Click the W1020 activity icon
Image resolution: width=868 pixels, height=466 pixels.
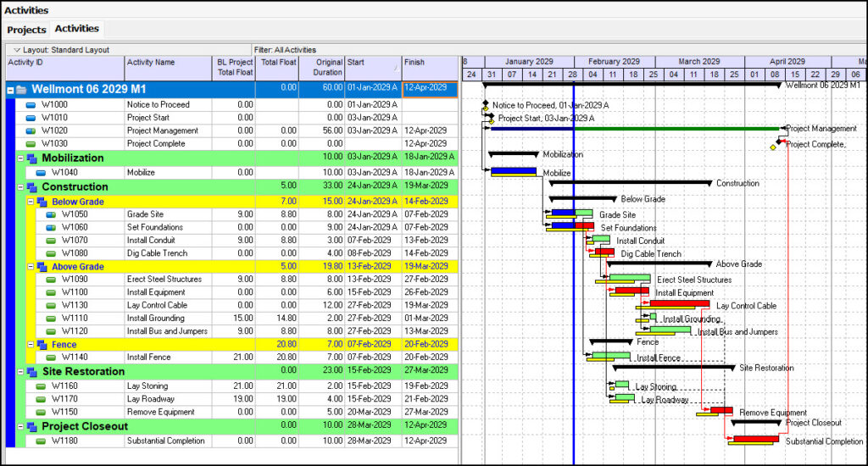[x=31, y=131]
